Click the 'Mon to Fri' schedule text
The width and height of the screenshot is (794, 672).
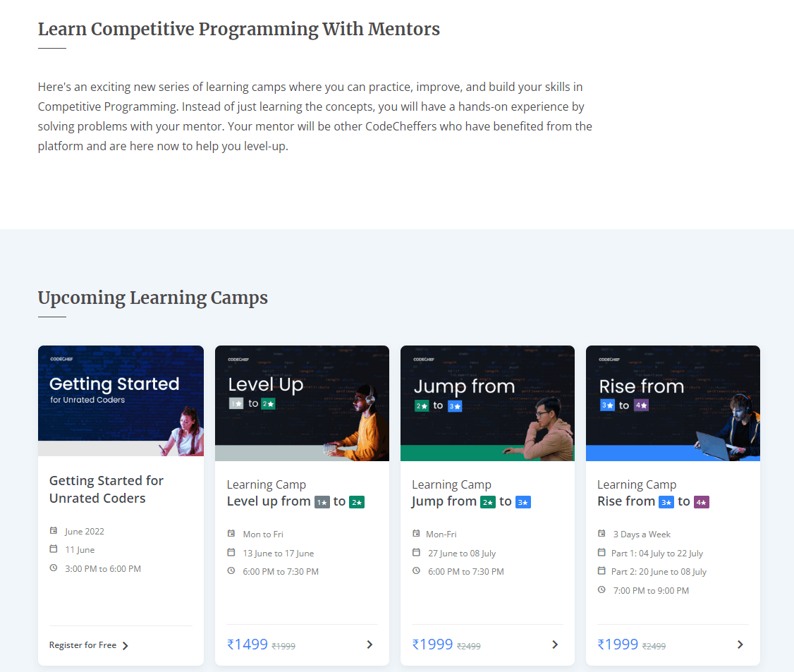[263, 534]
